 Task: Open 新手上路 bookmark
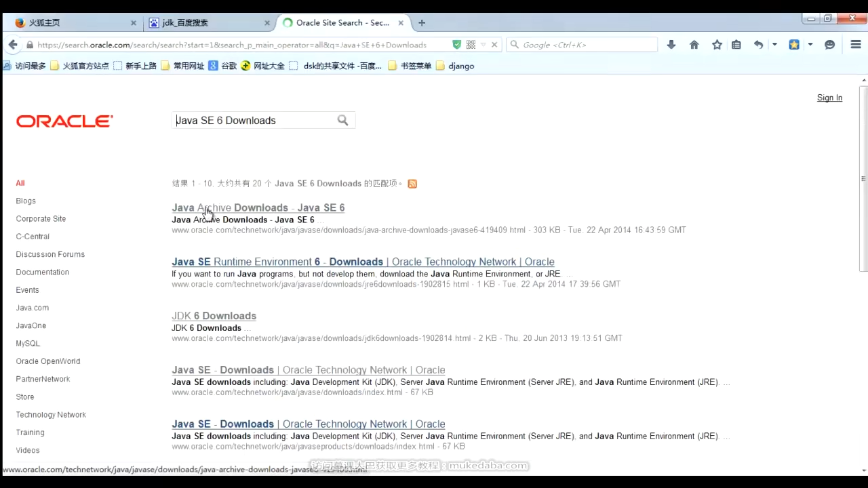(x=135, y=66)
